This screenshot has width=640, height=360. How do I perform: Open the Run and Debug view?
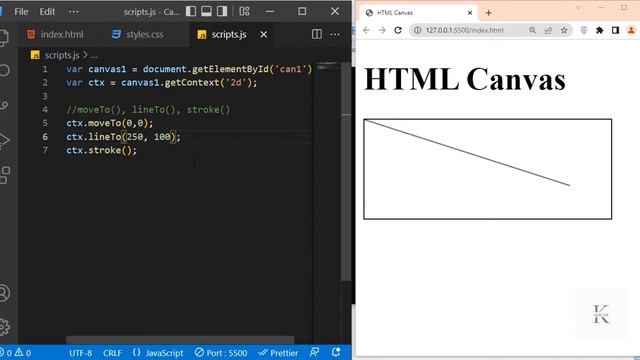pyautogui.click(x=4, y=140)
